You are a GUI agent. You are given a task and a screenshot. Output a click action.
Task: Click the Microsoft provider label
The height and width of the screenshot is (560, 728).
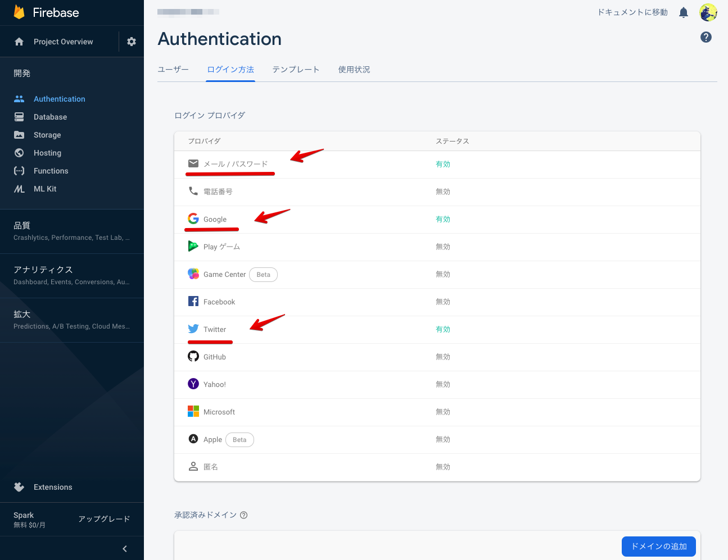pos(219,412)
